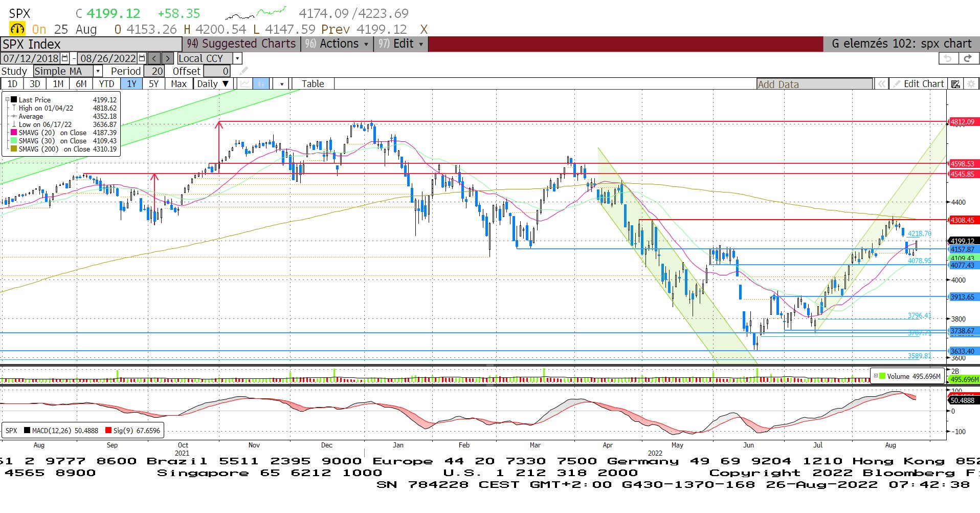Click the redo arrow icon
The height and width of the screenshot is (513, 980).
[968, 58]
